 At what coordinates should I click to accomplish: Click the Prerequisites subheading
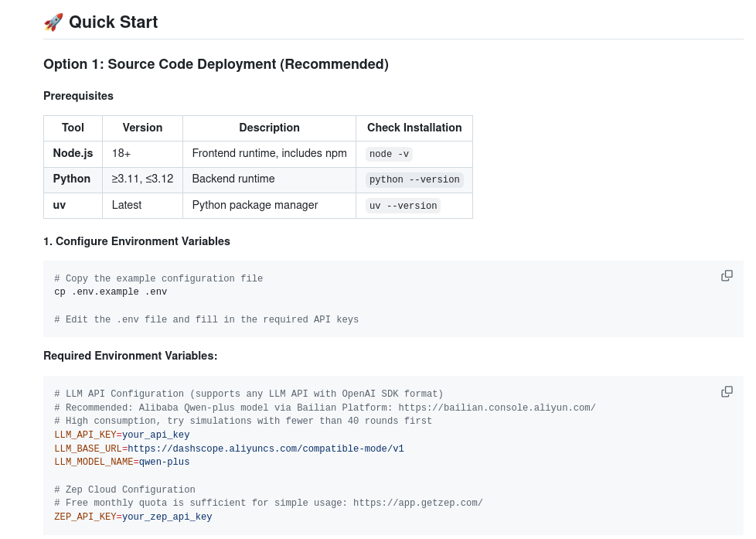coord(78,96)
